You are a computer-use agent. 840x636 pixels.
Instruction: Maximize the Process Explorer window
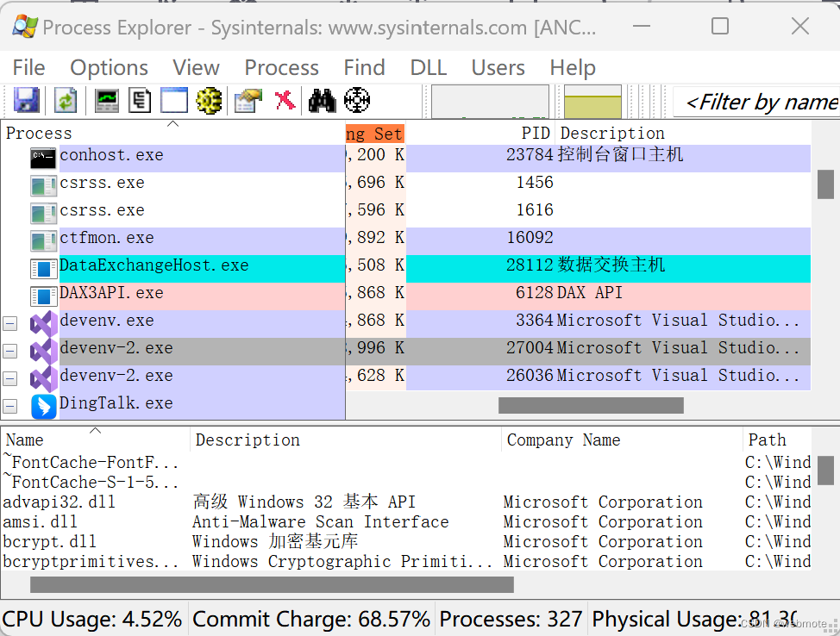tap(719, 26)
